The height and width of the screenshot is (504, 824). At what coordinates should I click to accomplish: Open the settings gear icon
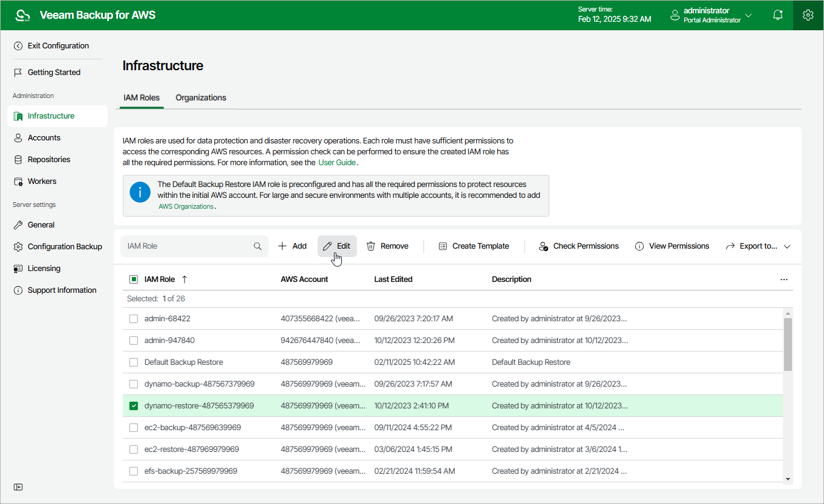(x=808, y=15)
